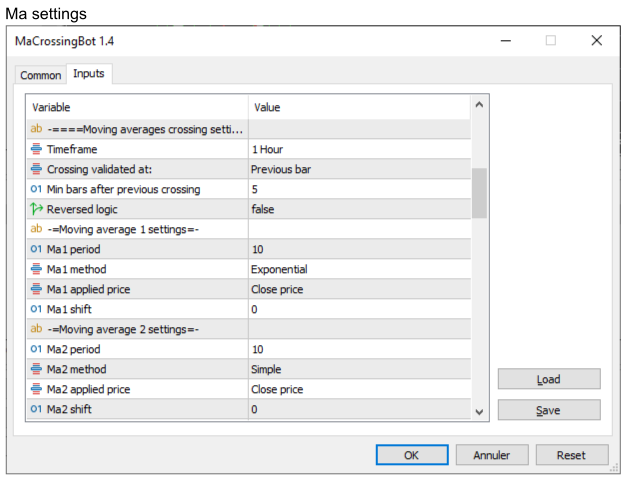Edit the Ma2 shift value 0

359,409
